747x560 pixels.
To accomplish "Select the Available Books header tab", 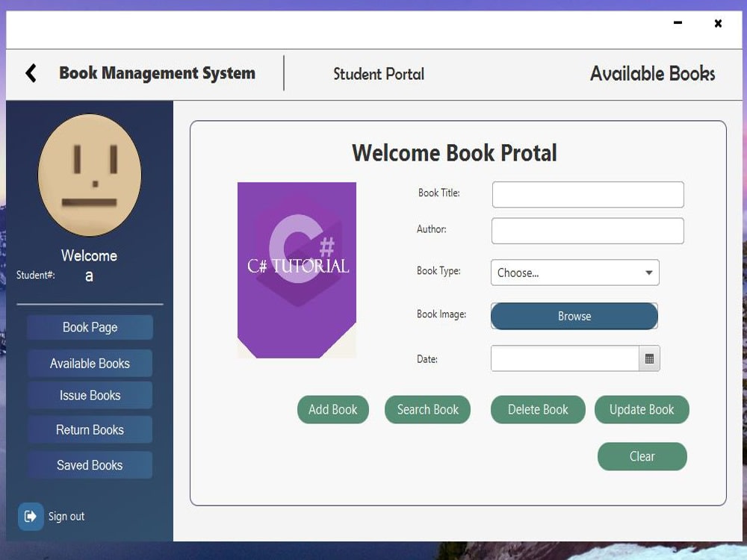I will click(x=652, y=73).
